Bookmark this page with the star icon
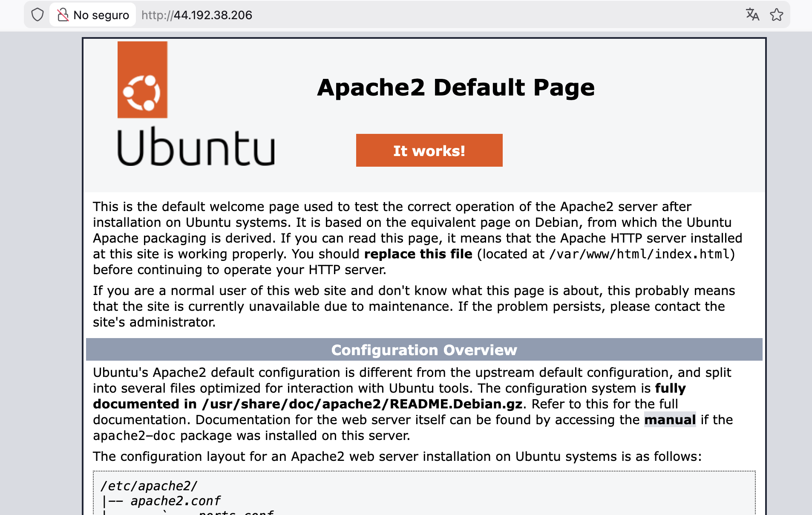 (x=776, y=15)
